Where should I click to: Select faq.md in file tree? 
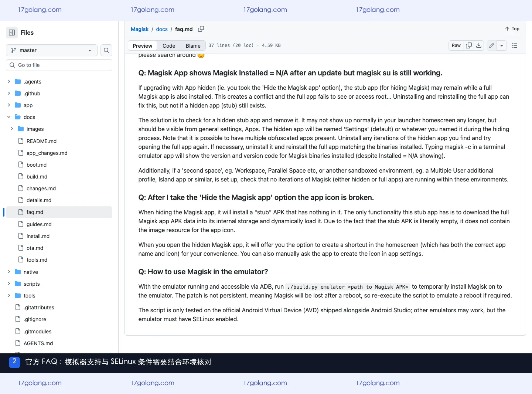[x=59, y=212]
